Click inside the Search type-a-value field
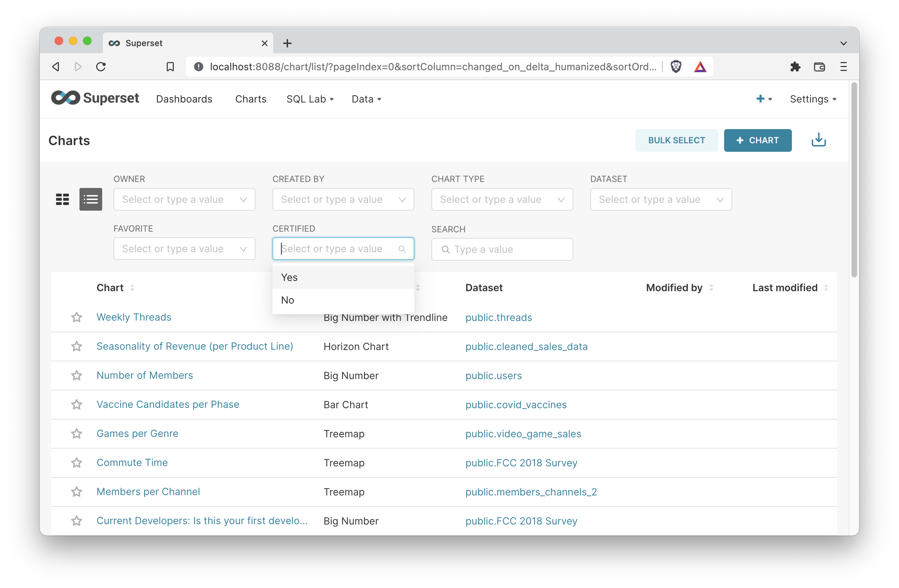This screenshot has width=899, height=588. pyautogui.click(x=502, y=249)
